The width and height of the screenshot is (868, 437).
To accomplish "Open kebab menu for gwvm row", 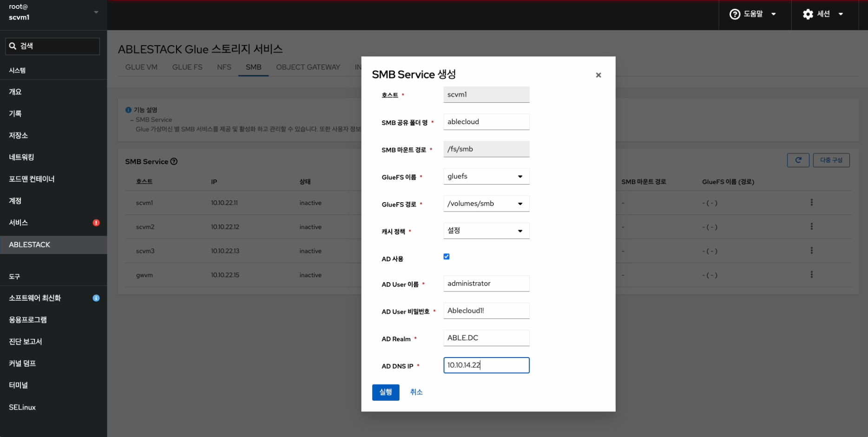I will click(811, 275).
